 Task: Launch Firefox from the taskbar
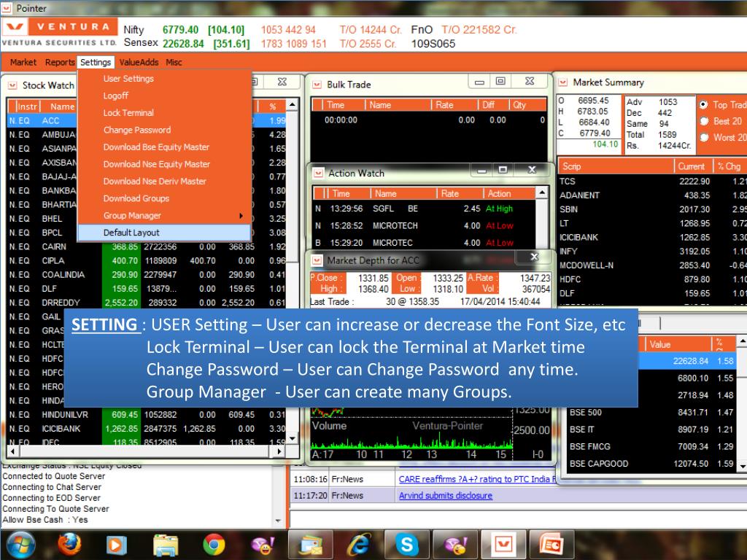[x=69, y=545]
